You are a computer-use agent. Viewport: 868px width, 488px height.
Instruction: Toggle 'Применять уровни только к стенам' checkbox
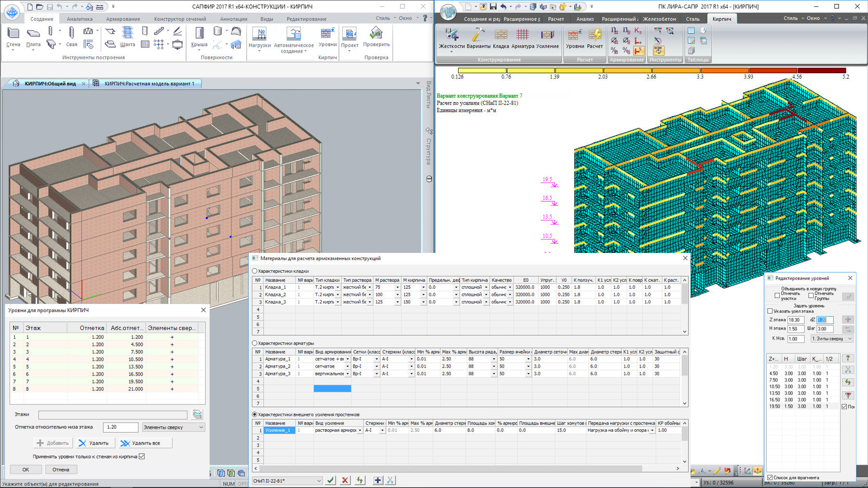[142, 456]
